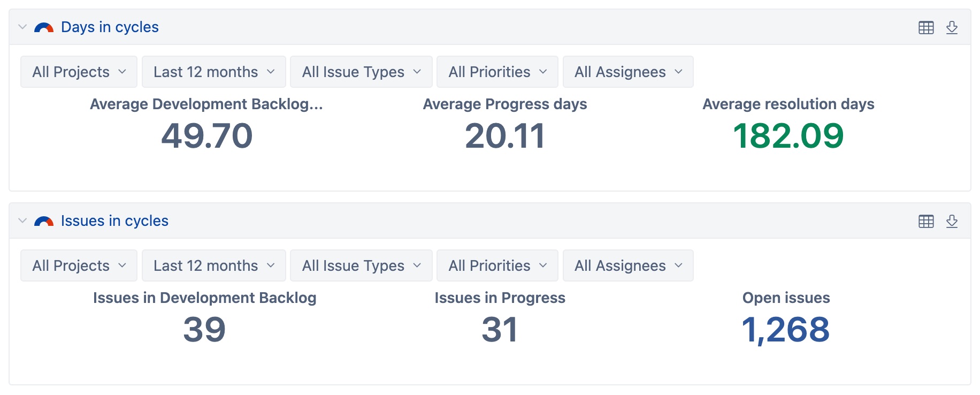Open the Days in cycles report title link
This screenshot has height=395, width=980.
pos(110,27)
